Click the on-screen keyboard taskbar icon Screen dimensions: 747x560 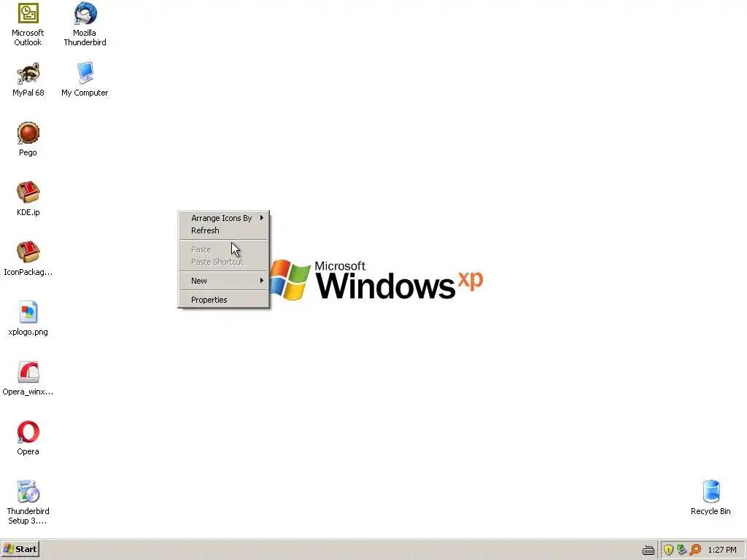(649, 550)
